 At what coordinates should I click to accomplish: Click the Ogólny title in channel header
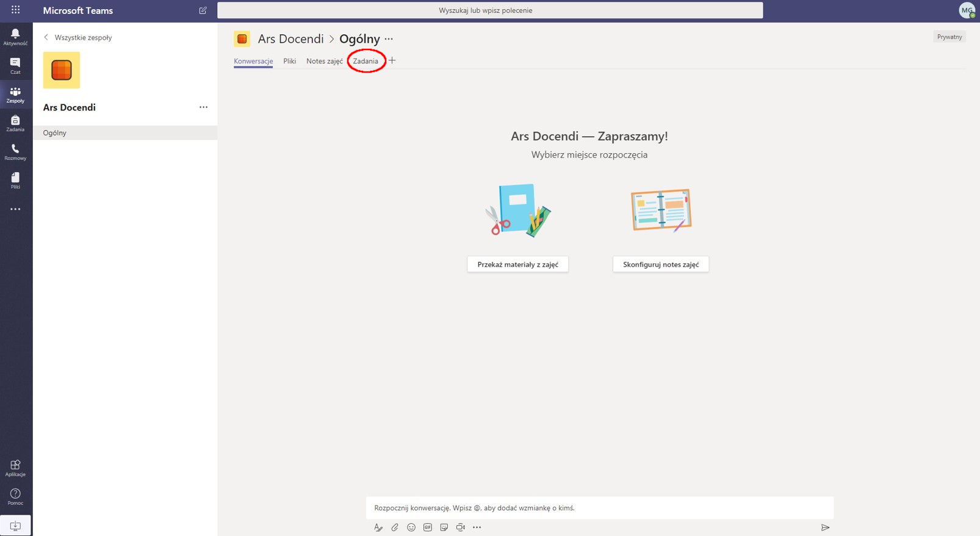(x=359, y=39)
